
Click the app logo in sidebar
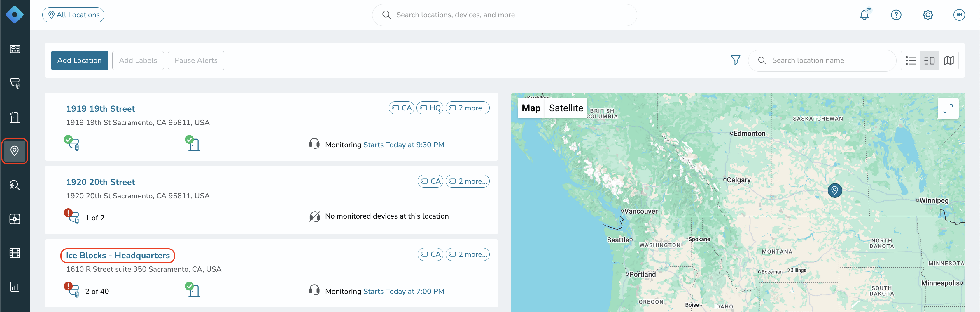pyautogui.click(x=15, y=15)
